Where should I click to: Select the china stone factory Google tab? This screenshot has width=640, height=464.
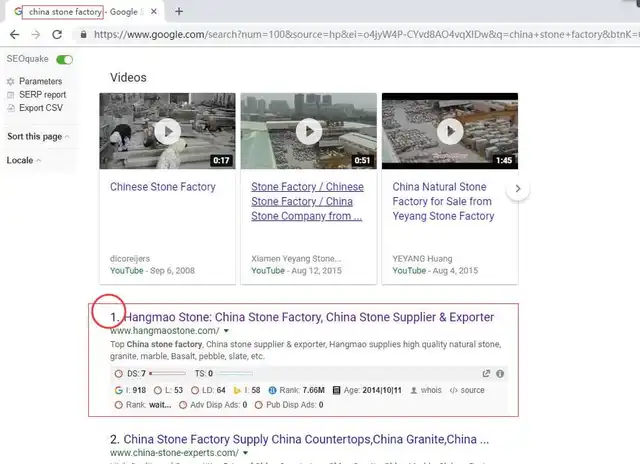[83, 11]
